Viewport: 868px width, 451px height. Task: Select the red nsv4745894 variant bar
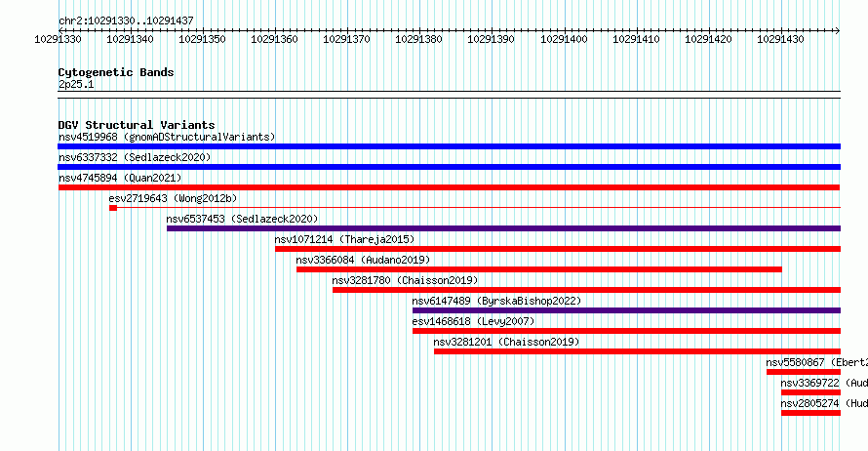449,187
